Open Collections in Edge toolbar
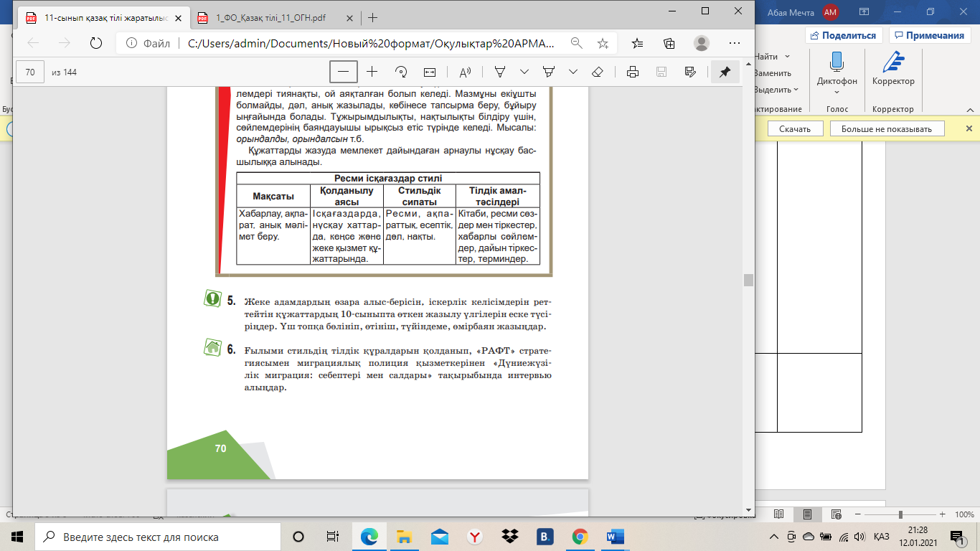 (670, 43)
